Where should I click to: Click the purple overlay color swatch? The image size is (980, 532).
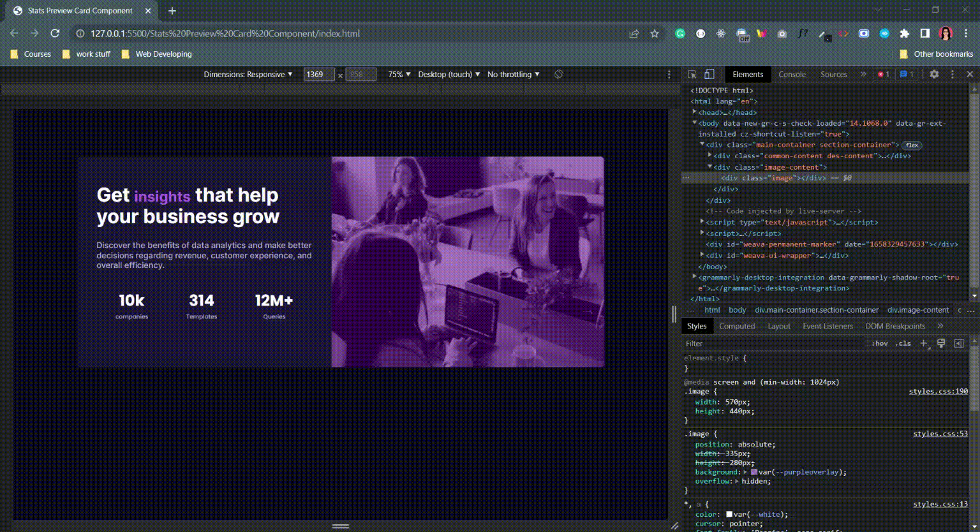754,472
